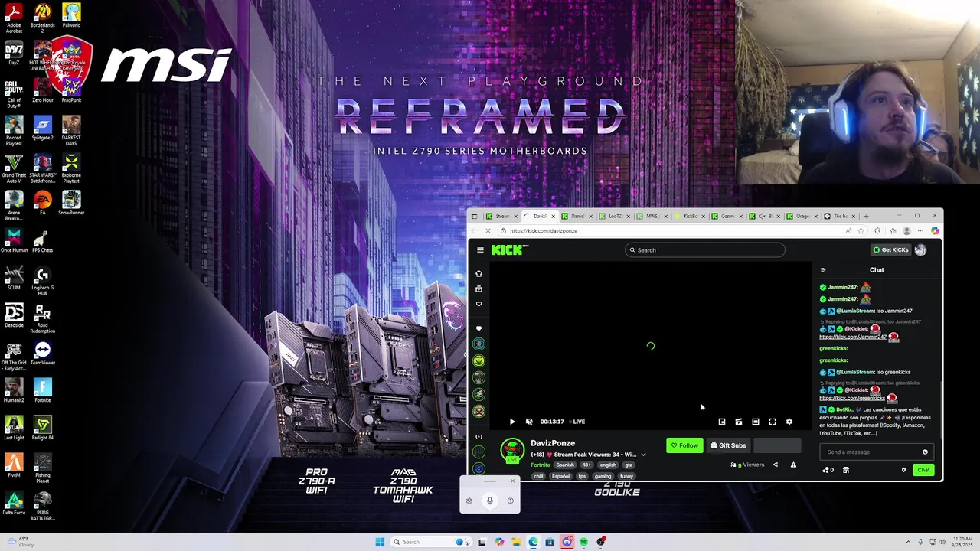The width and height of the screenshot is (980, 551).
Task: Toggle theater mode on the player
Action: (755, 422)
